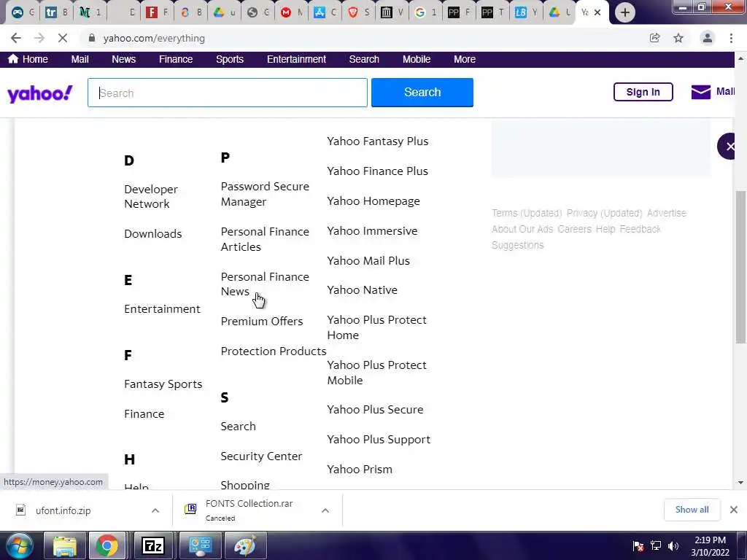Image resolution: width=747 pixels, height=560 pixels.
Task: Expand the More menu in nav bar
Action: (x=465, y=59)
